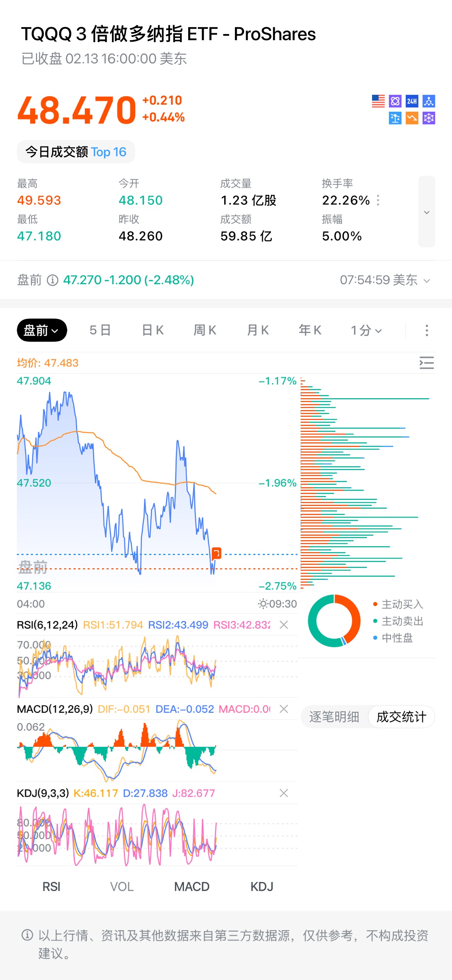The image size is (452, 980).
Task: Click the blue 24H trading icon
Action: [412, 101]
